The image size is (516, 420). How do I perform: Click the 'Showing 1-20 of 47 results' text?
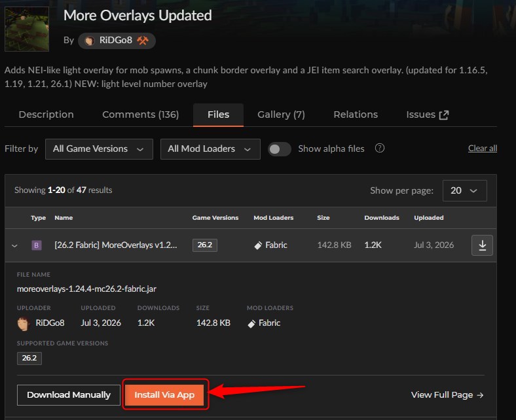[63, 190]
